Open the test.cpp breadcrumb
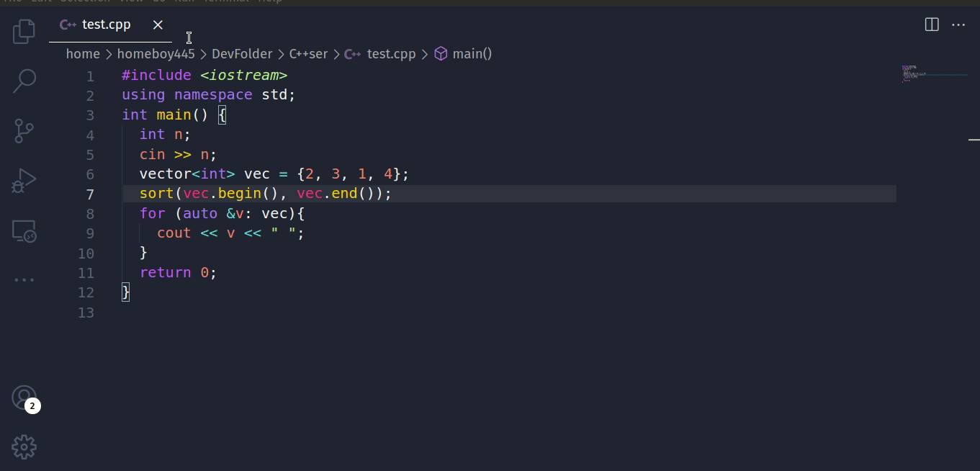The height and width of the screenshot is (471, 980). click(392, 54)
